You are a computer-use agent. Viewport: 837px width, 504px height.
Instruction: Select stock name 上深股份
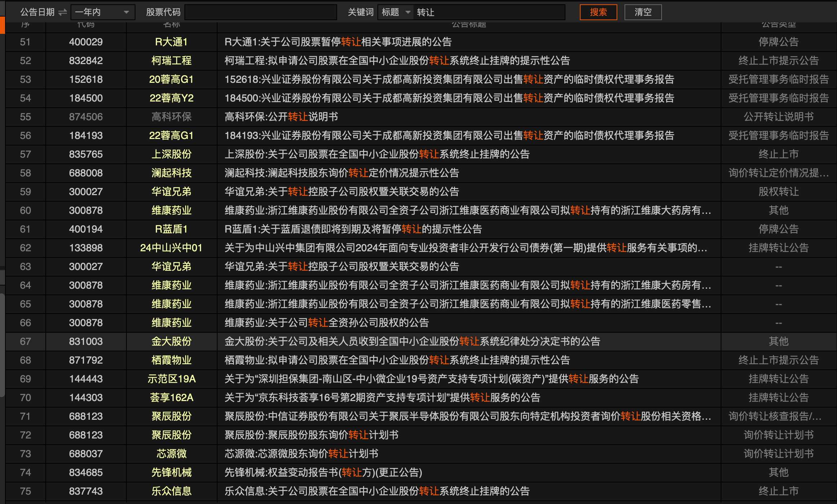tap(171, 154)
